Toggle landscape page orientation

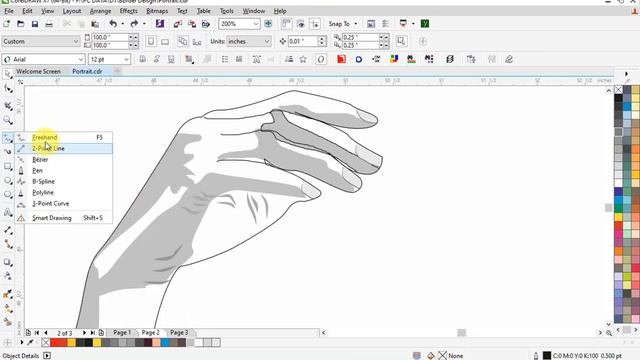point(165,42)
